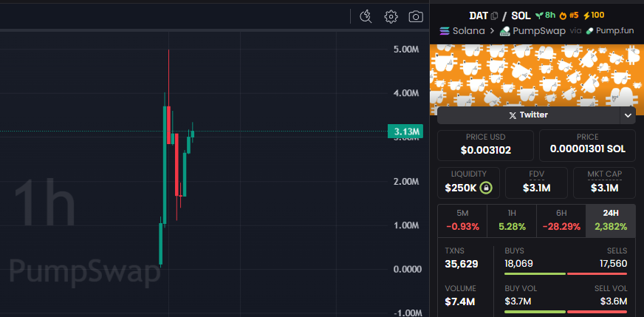Click the red sells proportion bar
This screenshot has width=644, height=317.
click(x=597, y=273)
